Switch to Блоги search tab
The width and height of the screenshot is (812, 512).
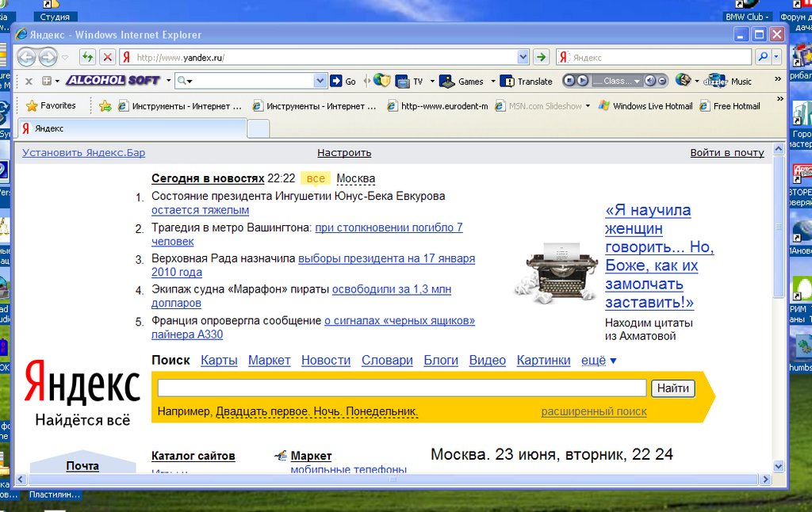click(441, 361)
